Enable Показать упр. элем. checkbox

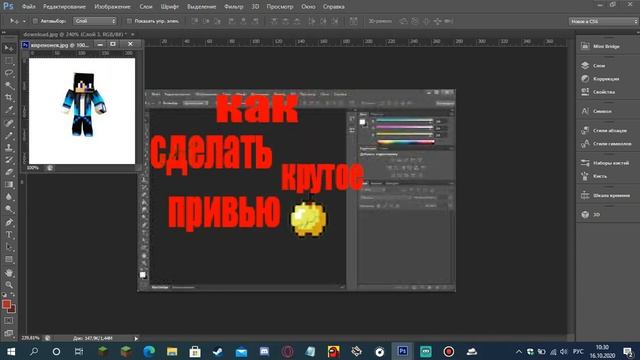[129, 21]
